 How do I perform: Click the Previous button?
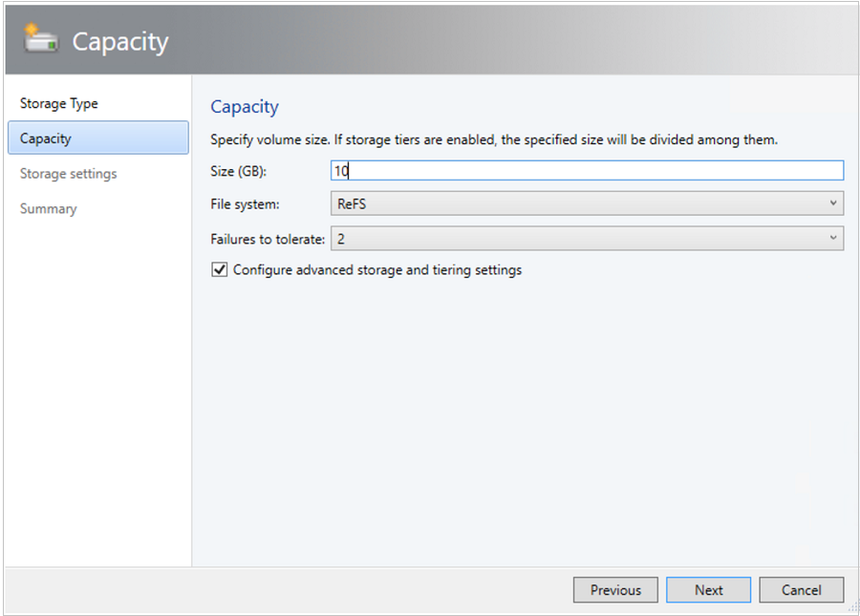pyautogui.click(x=615, y=589)
